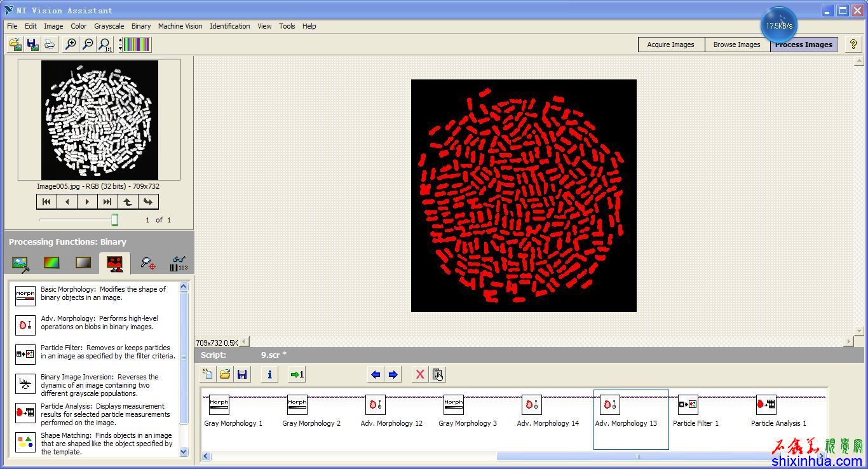Open the Grayscale processing functions tab
868x469 pixels.
pos(83,262)
